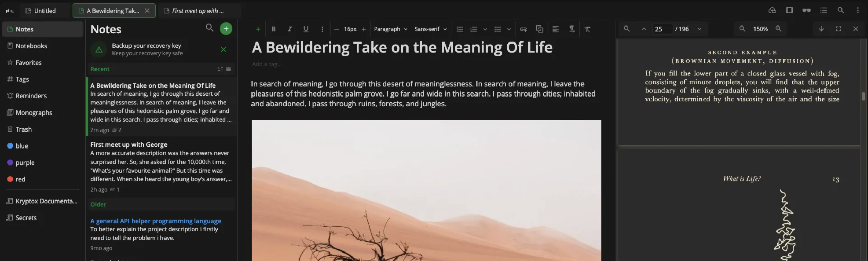
Task: Search notes with the magnifier icon
Action: tap(210, 28)
